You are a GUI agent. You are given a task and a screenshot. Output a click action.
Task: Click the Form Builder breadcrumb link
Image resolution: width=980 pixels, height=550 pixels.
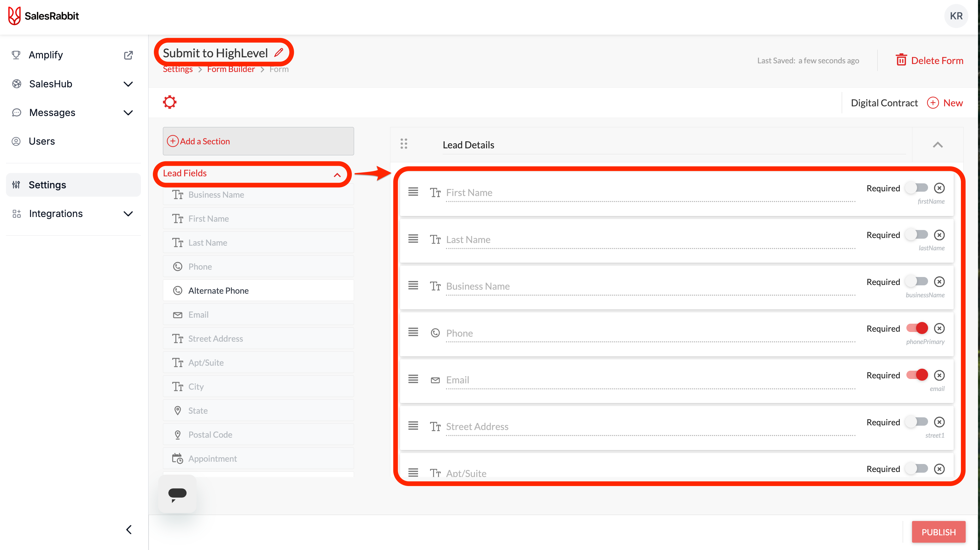(x=231, y=70)
